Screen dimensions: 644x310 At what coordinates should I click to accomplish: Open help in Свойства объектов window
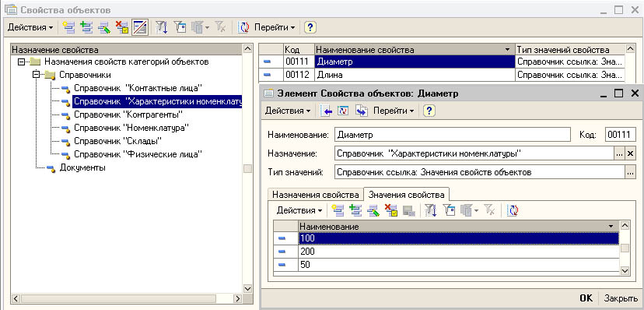click(310, 27)
